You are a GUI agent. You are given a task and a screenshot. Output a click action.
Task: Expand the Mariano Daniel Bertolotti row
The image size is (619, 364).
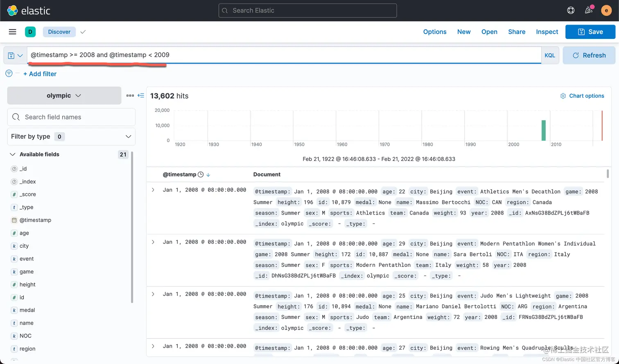[153, 294]
